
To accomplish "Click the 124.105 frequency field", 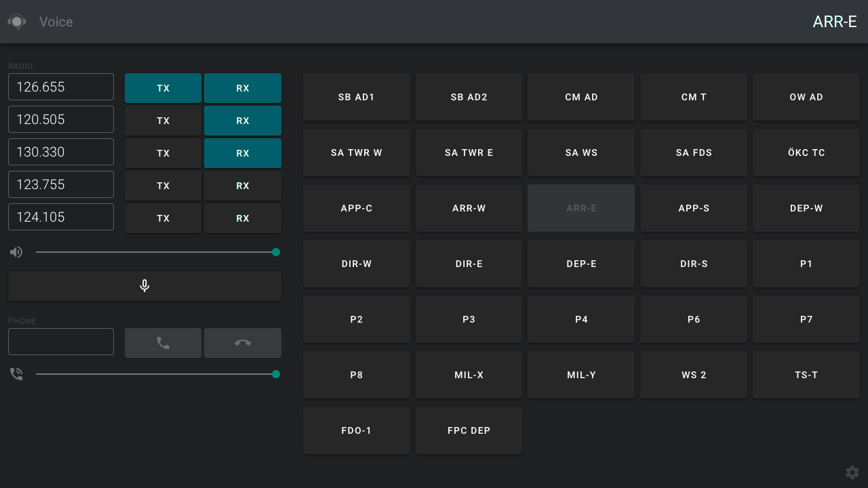I will (61, 217).
